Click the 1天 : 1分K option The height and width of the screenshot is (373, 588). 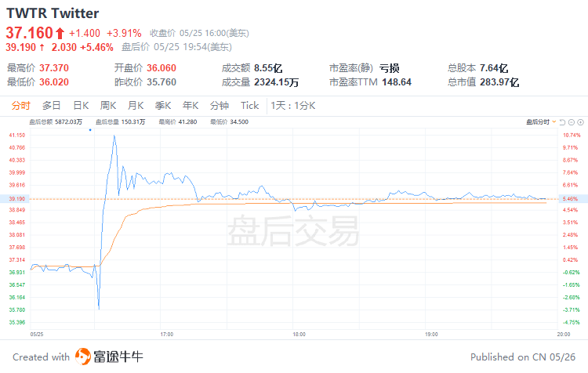pos(293,106)
